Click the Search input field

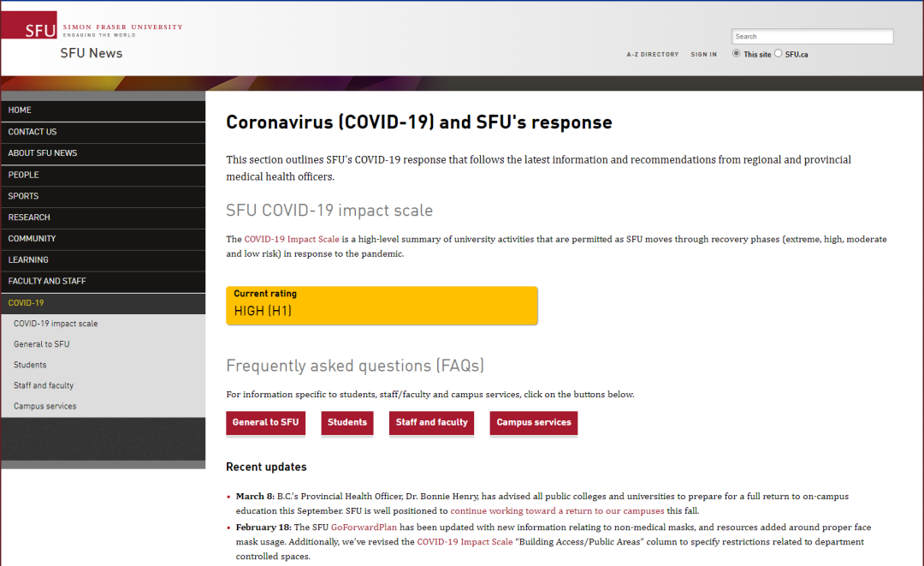812,37
